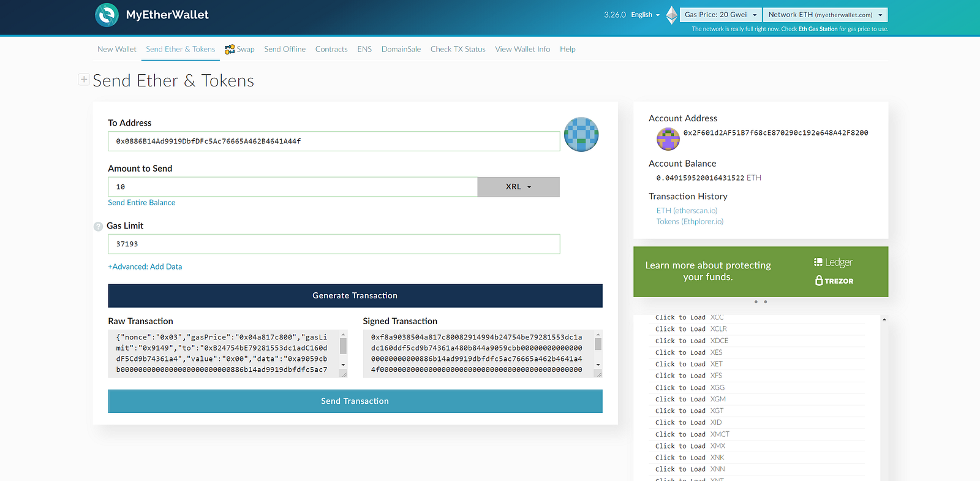
Task: Click into the Gas Limit field
Action: [334, 244]
